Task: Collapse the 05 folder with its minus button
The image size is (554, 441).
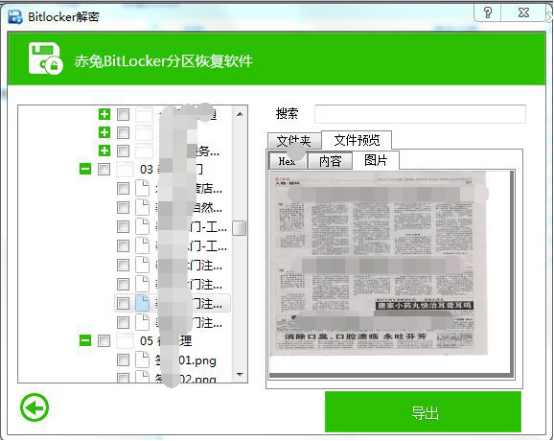Action: [85, 340]
